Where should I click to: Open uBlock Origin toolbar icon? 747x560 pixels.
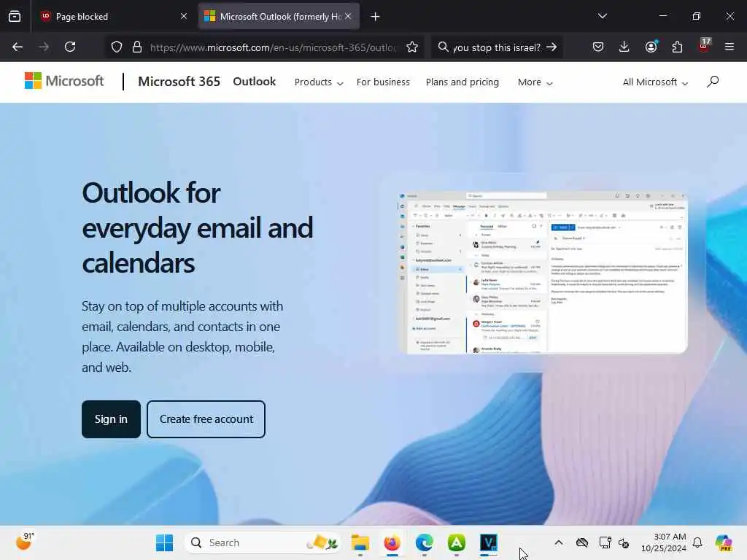tap(704, 46)
